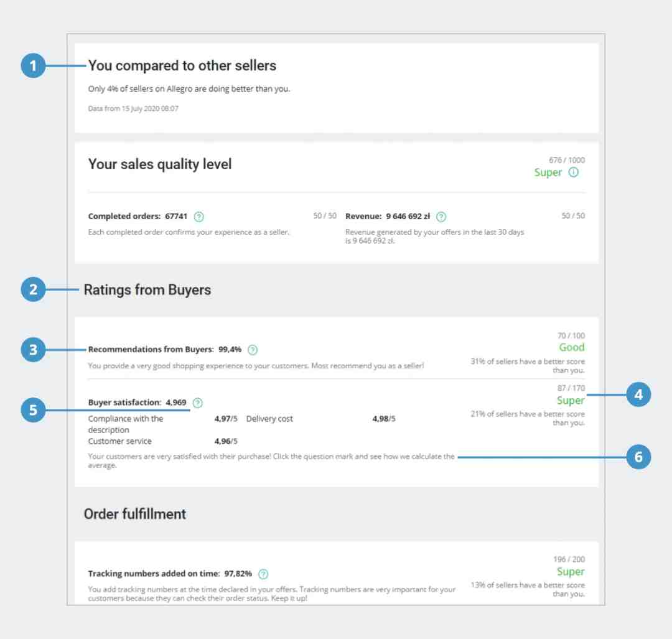The width and height of the screenshot is (672, 639).
Task: Click the Good rating label for recommendations
Action: pyautogui.click(x=572, y=347)
